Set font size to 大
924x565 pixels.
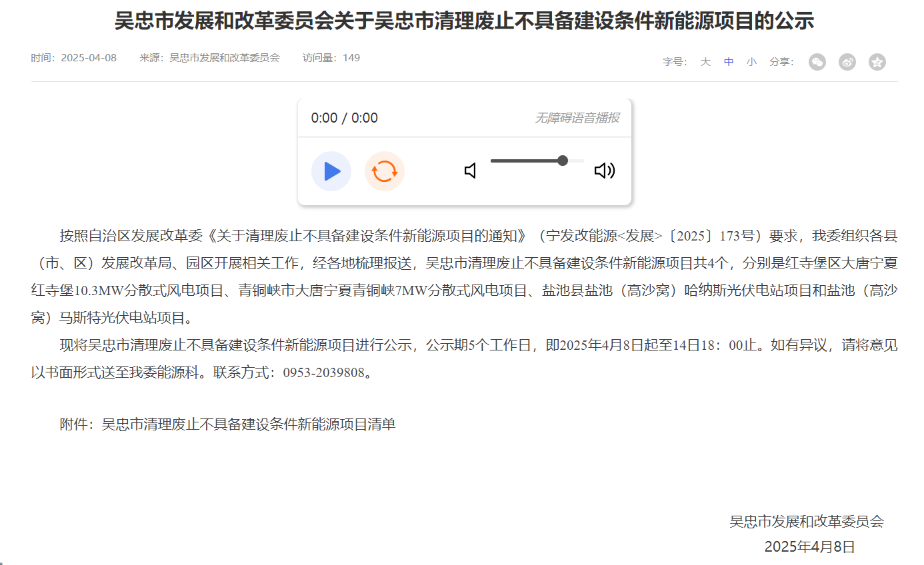705,62
